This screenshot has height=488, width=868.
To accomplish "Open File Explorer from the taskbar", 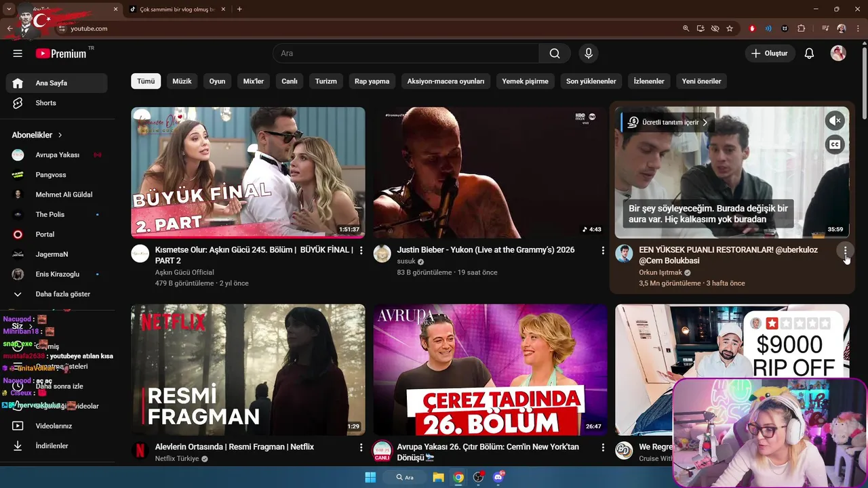I will tap(439, 477).
